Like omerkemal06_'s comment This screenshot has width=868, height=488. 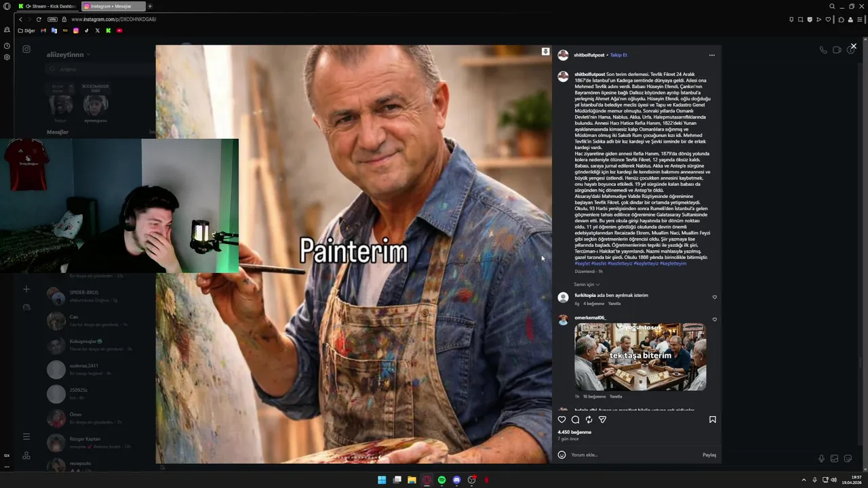(714, 319)
